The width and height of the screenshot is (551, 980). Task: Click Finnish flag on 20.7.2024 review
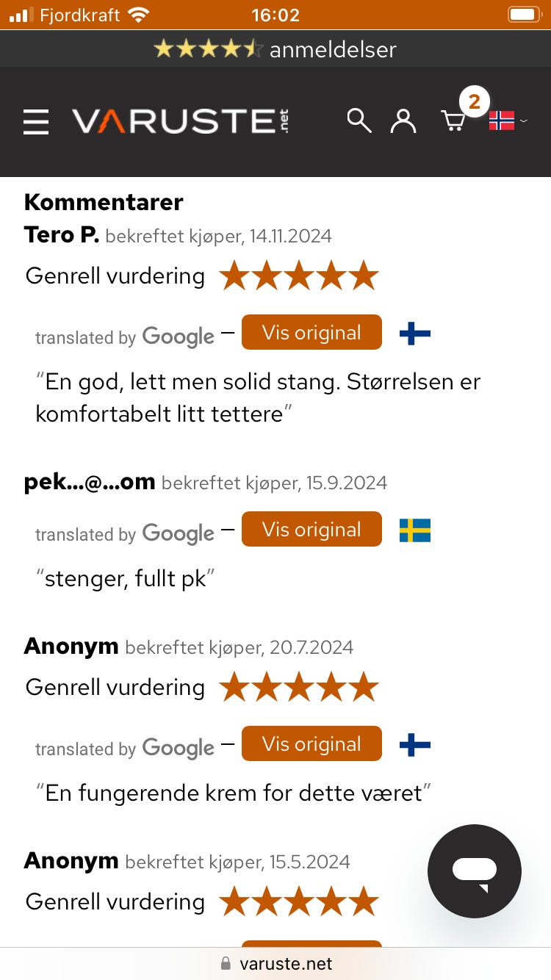414,746
